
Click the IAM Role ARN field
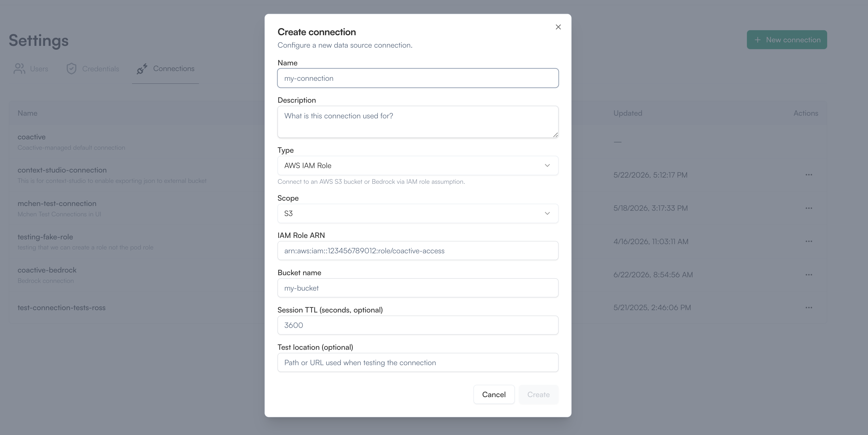pos(418,251)
